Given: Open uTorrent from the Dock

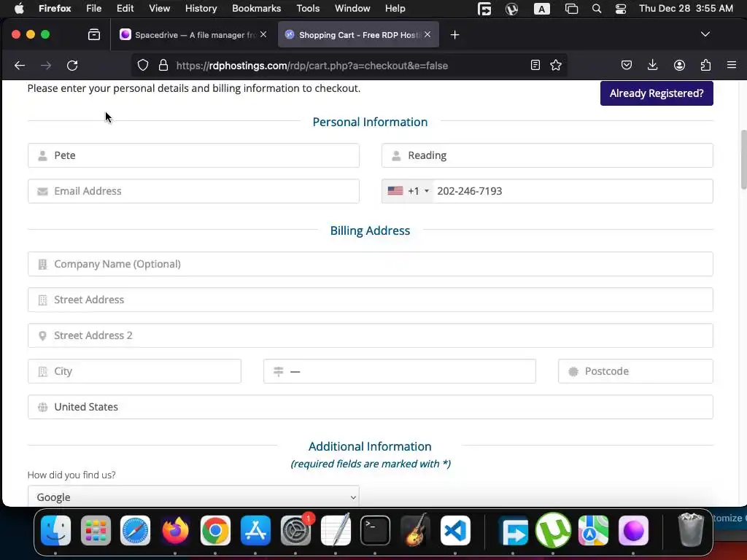Looking at the screenshot, I should click(553, 531).
